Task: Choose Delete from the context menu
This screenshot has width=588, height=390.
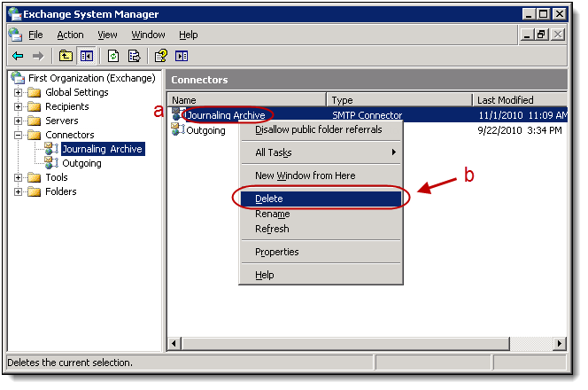Action: tap(321, 199)
